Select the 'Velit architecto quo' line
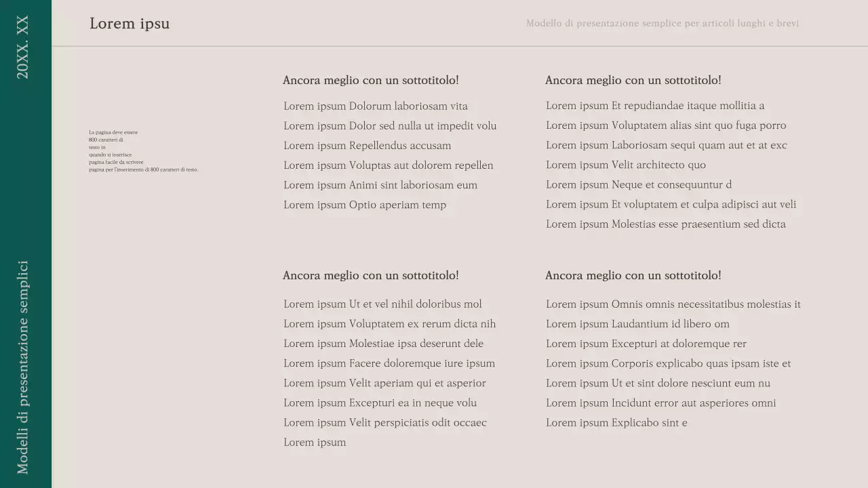Screen dimensions: 868x488 click(x=625, y=165)
